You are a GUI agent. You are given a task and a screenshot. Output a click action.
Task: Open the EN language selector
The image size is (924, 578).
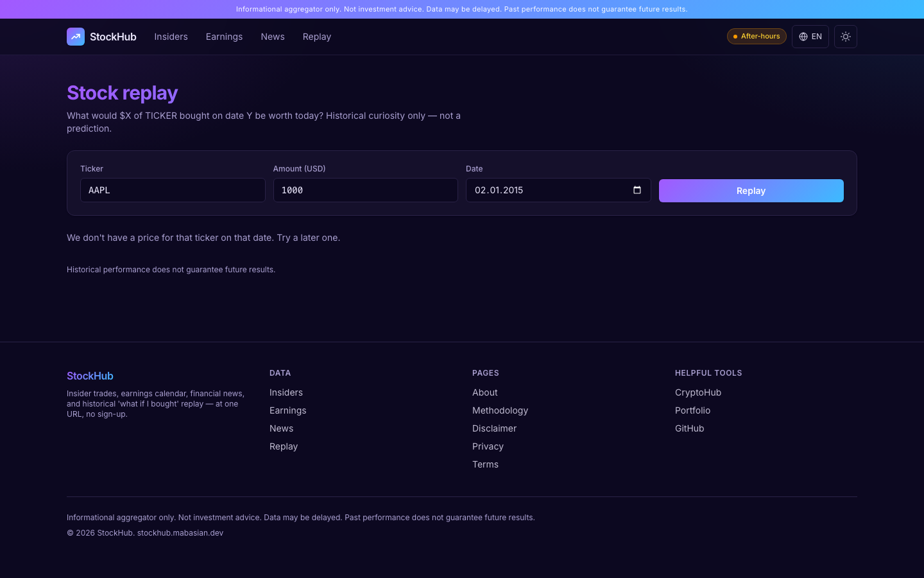(x=810, y=37)
